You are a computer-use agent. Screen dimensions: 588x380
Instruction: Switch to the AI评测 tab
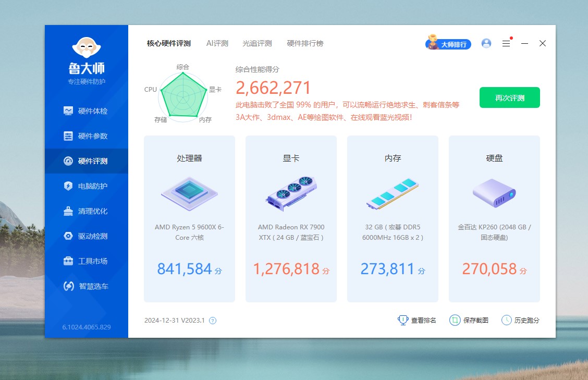point(217,43)
